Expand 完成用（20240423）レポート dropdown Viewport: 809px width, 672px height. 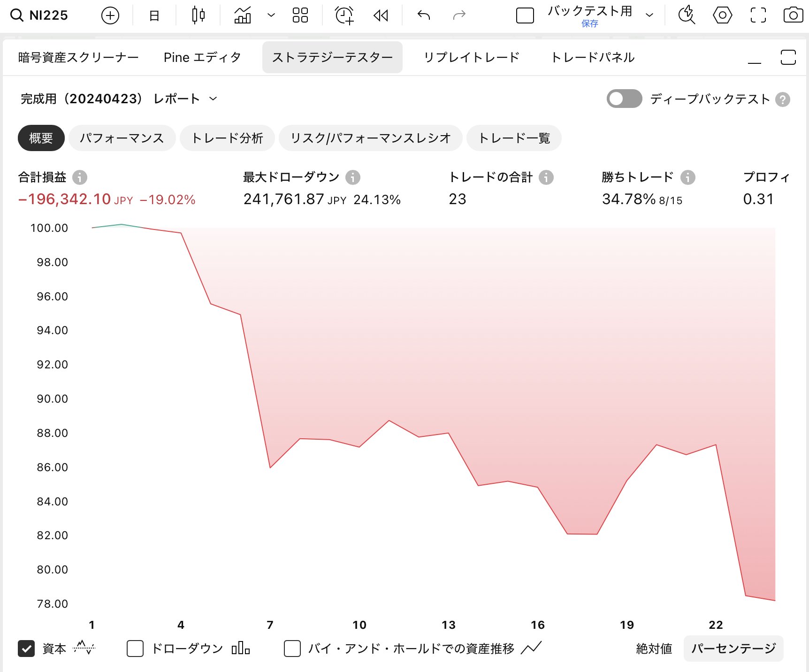tap(119, 99)
